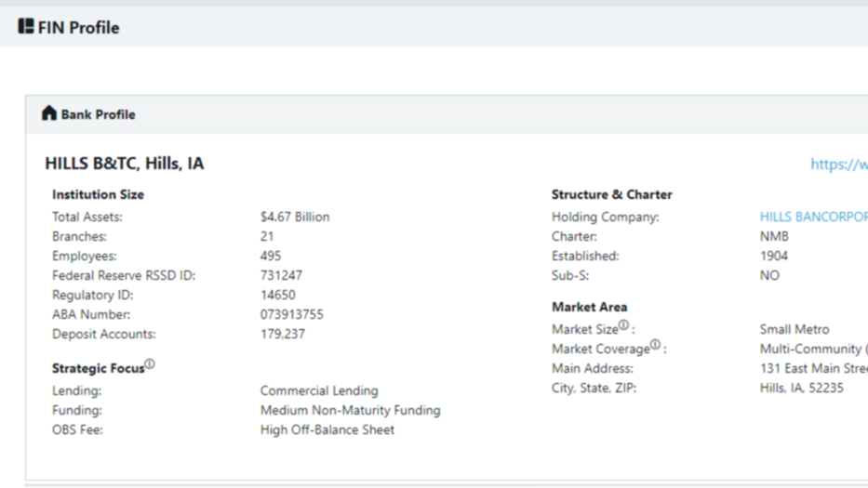Click the FIN Profile page title
This screenshot has height=488, width=868.
(x=78, y=28)
